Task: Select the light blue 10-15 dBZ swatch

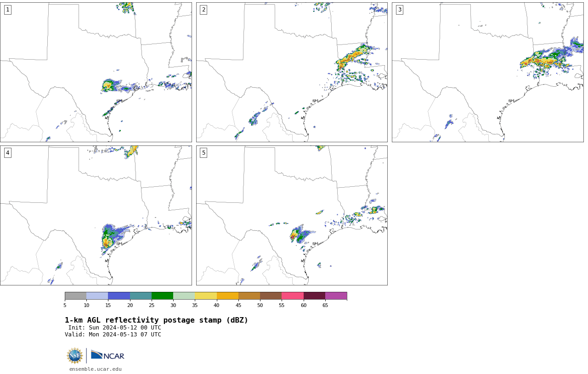Action: (x=97, y=296)
